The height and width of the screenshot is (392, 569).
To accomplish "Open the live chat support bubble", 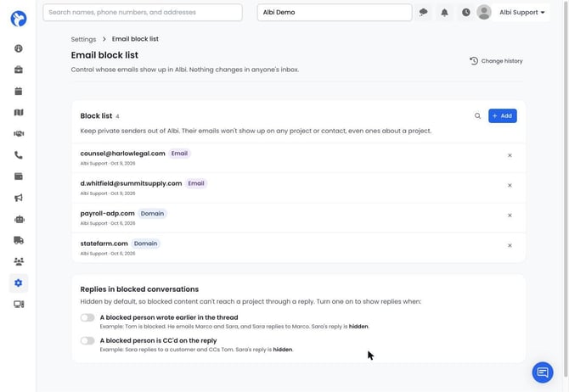I will pyautogui.click(x=543, y=372).
